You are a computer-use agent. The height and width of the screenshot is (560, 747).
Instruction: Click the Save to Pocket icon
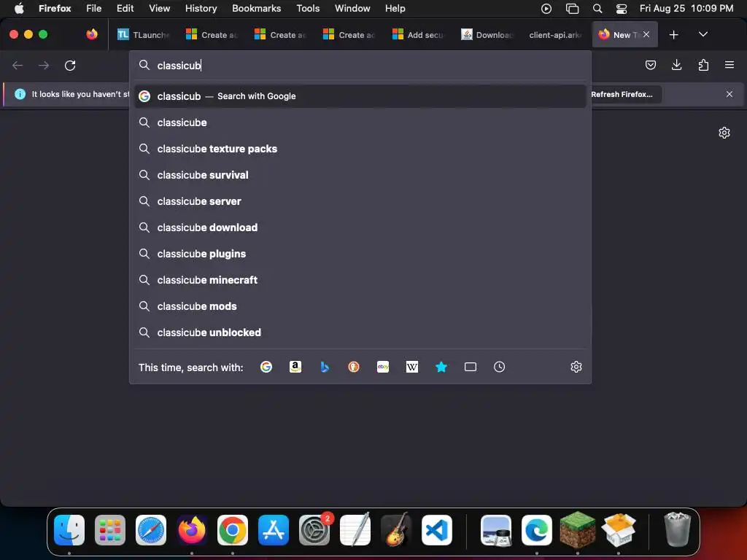(650, 65)
